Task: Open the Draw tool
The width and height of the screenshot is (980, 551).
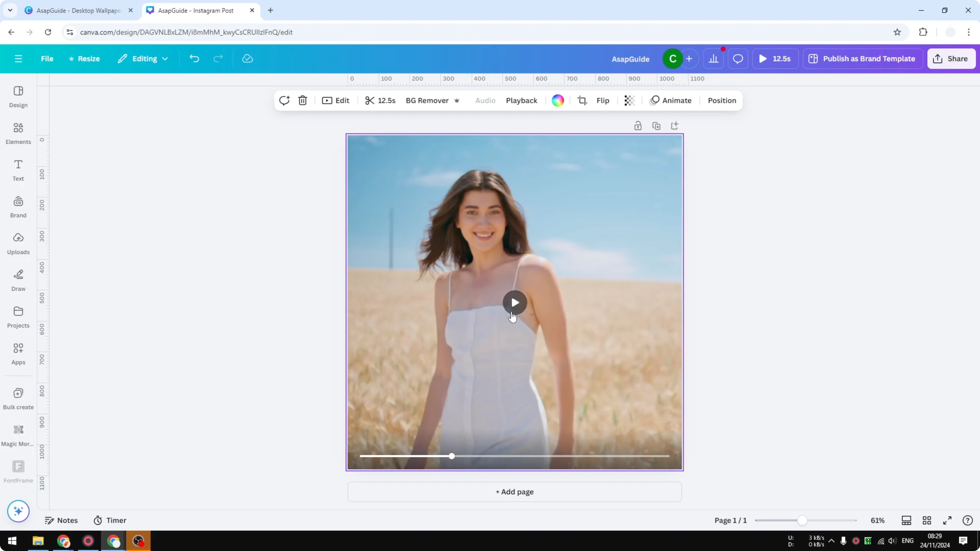Action: point(18,280)
